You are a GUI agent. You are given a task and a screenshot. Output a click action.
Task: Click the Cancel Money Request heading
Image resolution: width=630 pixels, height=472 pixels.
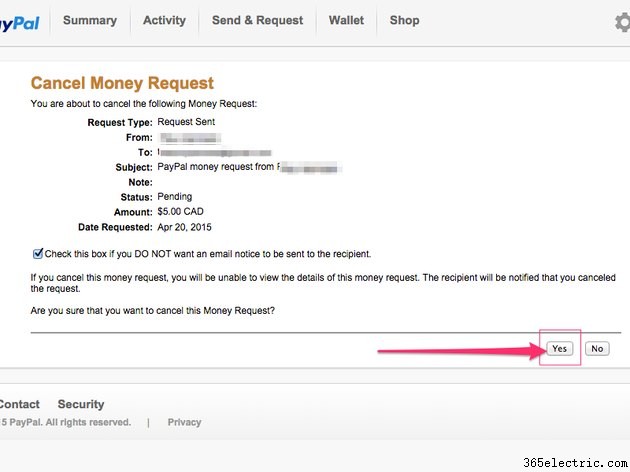tap(122, 83)
